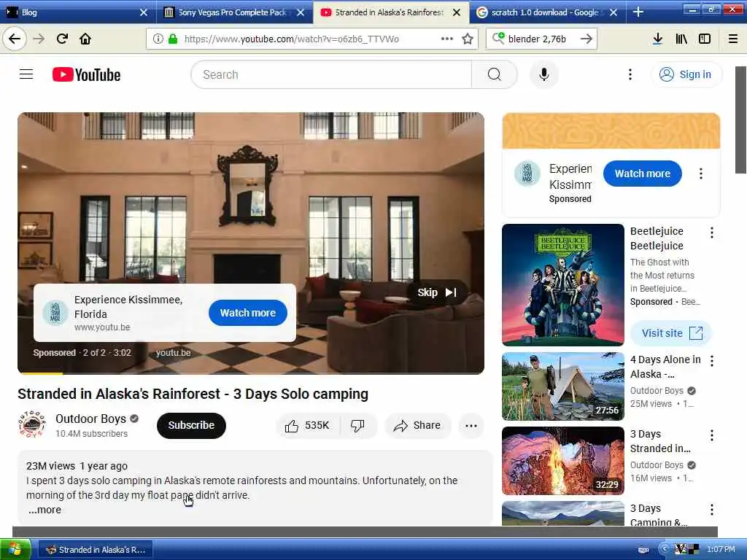Open options for the Kissimmee sponsored card
This screenshot has height=560, width=747.
(x=701, y=174)
